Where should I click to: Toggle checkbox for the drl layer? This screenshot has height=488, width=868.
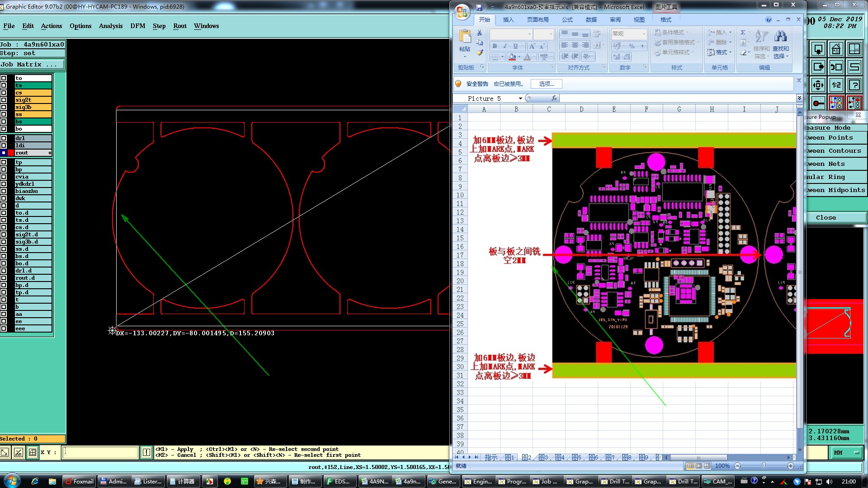pyautogui.click(x=4, y=138)
